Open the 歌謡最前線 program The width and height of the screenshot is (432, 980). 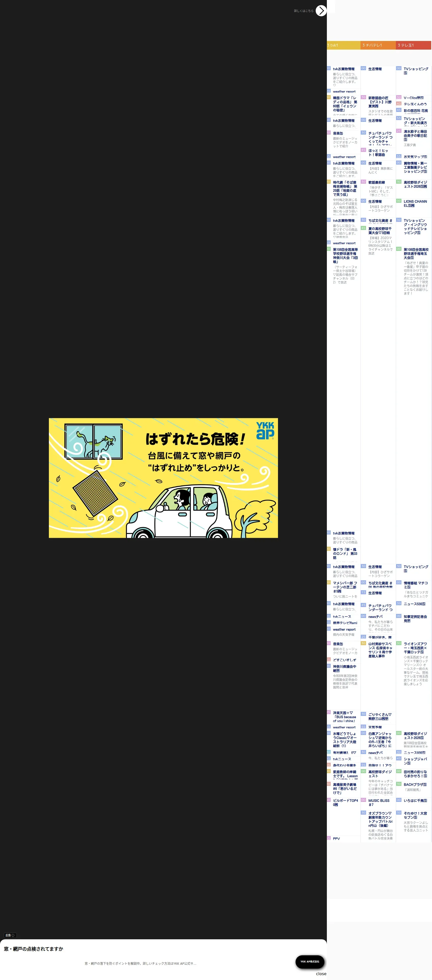(377, 183)
